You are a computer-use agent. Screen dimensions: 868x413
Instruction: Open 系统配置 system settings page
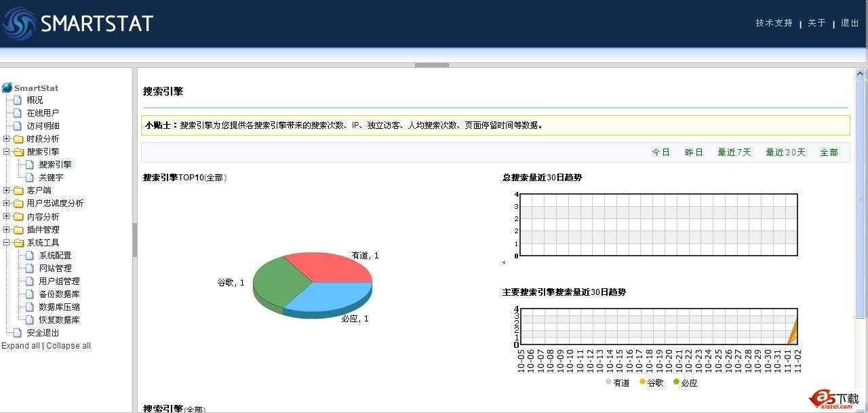coord(55,256)
